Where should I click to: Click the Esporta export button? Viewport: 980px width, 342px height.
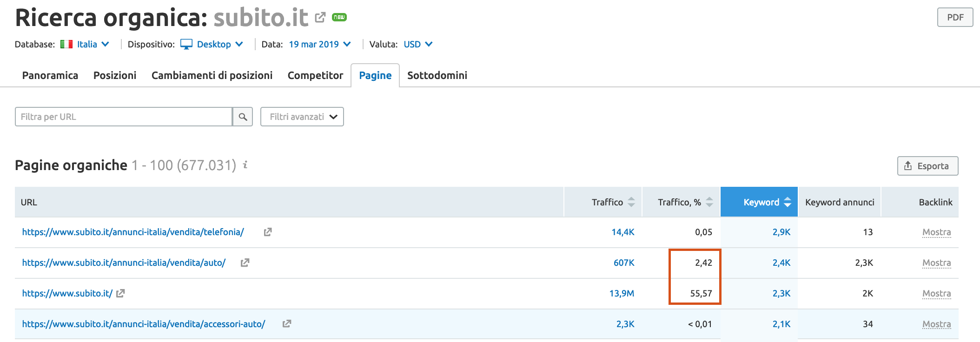pos(928,166)
